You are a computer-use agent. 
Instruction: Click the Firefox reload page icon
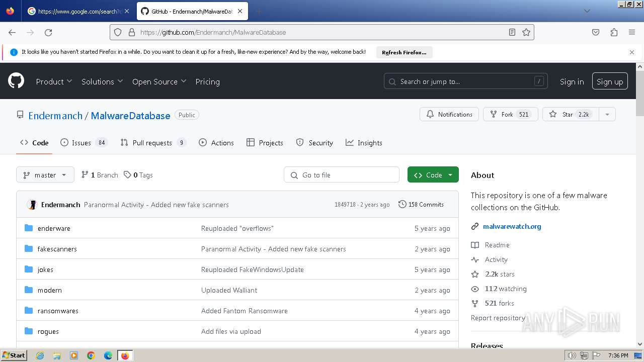pyautogui.click(x=48, y=32)
